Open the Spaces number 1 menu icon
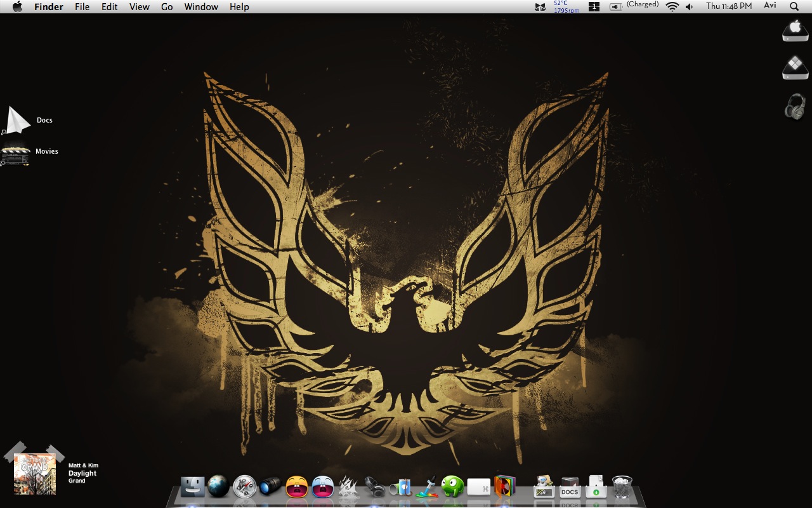812x508 pixels. 594,6
